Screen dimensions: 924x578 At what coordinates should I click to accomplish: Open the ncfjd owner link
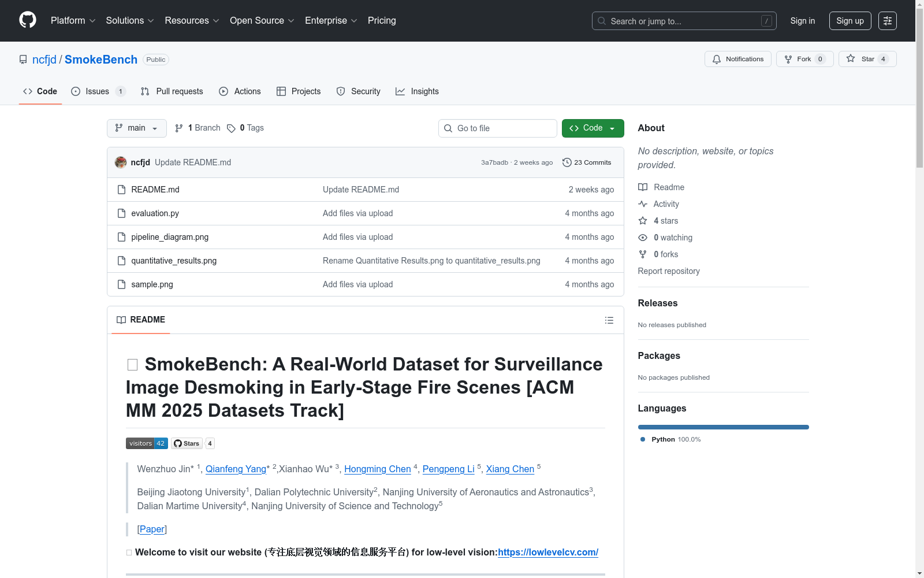tap(44, 60)
